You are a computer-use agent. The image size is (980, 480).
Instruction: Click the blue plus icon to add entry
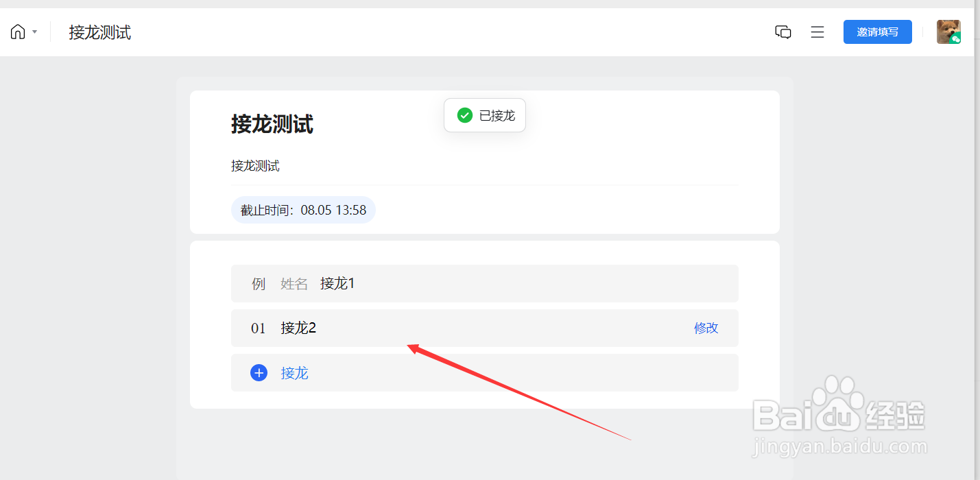pyautogui.click(x=259, y=372)
